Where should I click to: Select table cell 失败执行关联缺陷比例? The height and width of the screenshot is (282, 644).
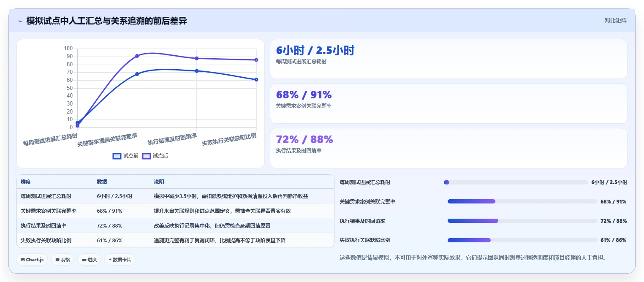46,240
